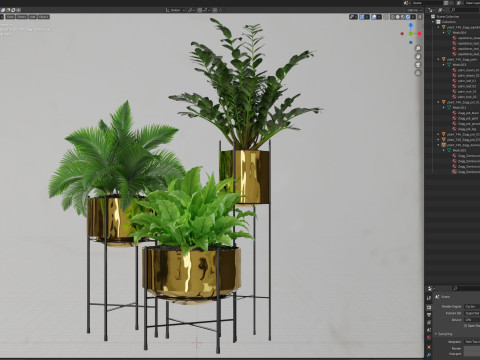480x360 pixels.
Task: Switch to material preview shading
Action: click(403, 17)
